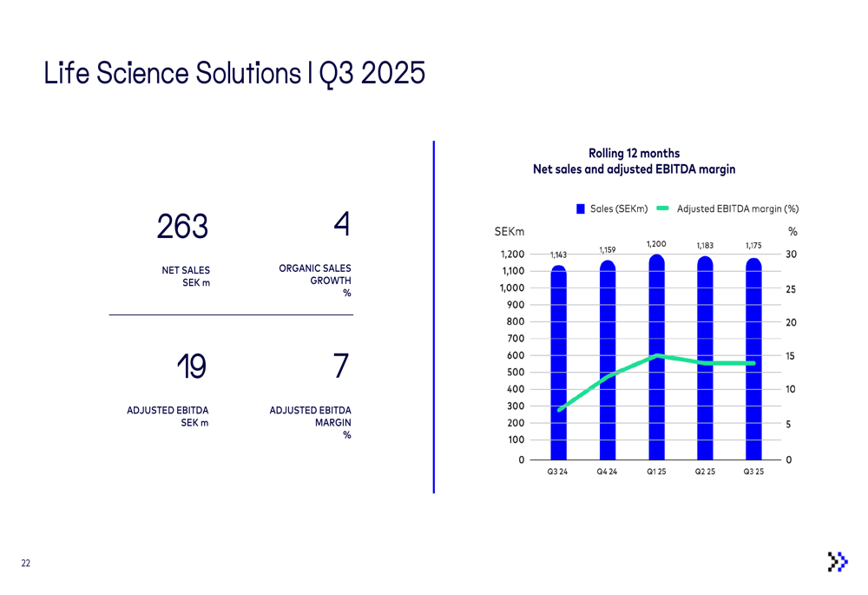Click the 1,159 data label above Q4 24
Image resolution: width=868 pixels, height=595 pixels.
point(607,250)
